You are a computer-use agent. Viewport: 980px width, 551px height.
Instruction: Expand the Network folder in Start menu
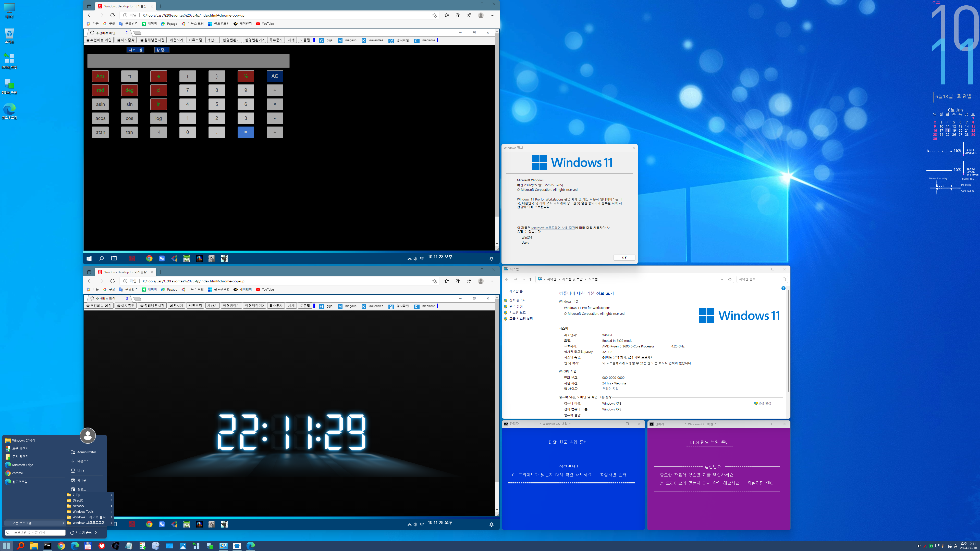tap(90, 506)
